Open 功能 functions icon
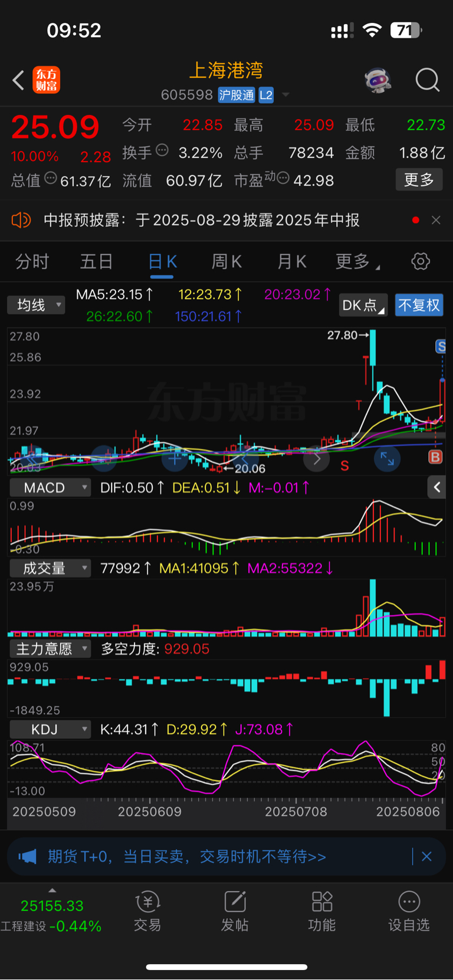Viewport: 453px width, 980px height. click(x=322, y=911)
